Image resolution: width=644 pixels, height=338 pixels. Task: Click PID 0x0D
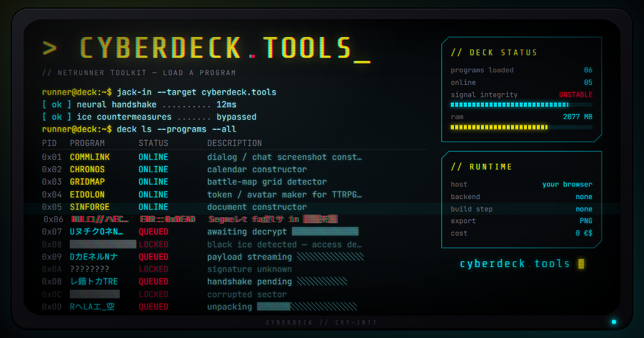(52, 307)
